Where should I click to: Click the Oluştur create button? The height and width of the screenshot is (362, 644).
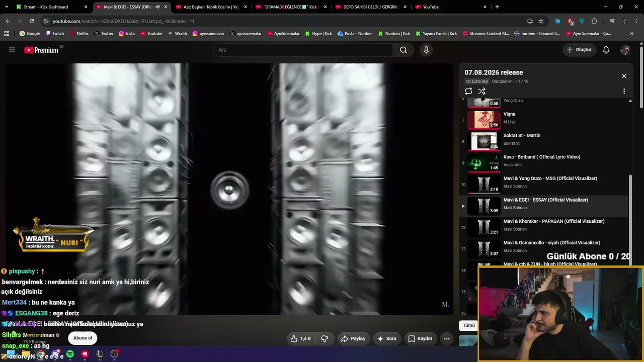pyautogui.click(x=579, y=50)
